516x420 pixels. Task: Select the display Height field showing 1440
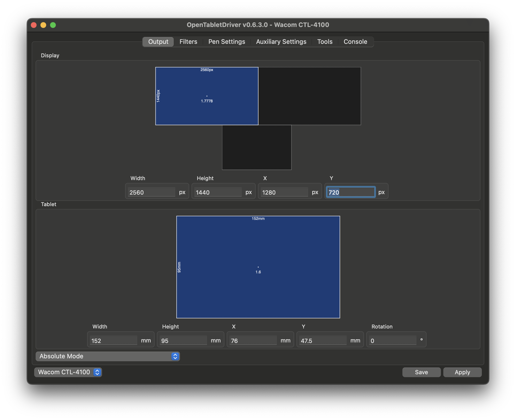218,192
